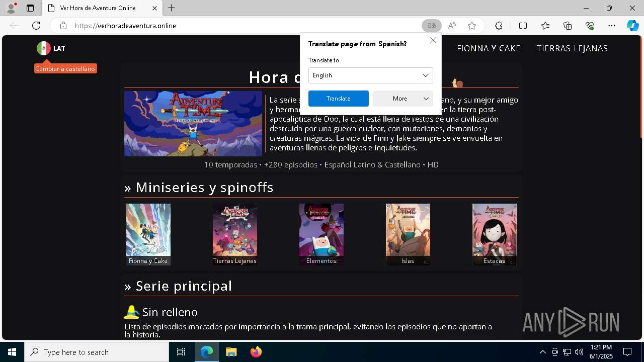The height and width of the screenshot is (362, 644).
Task: Open the Tierras Lejanas poster
Action: 235,234
